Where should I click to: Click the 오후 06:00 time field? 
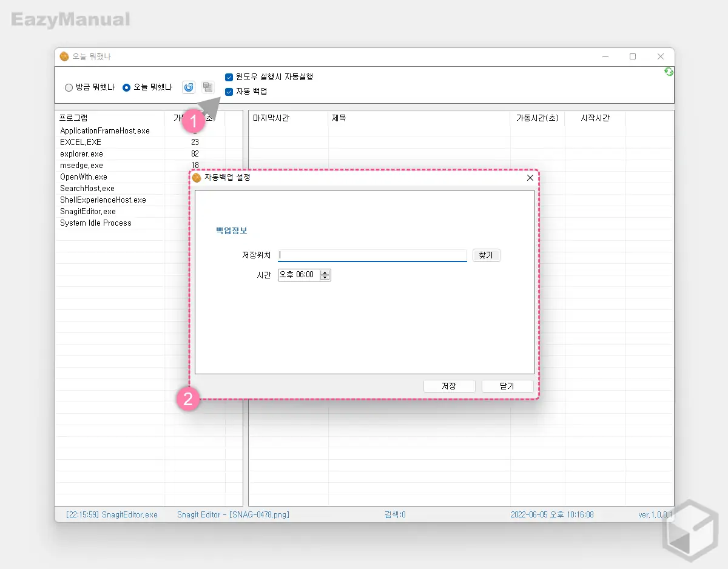(297, 275)
